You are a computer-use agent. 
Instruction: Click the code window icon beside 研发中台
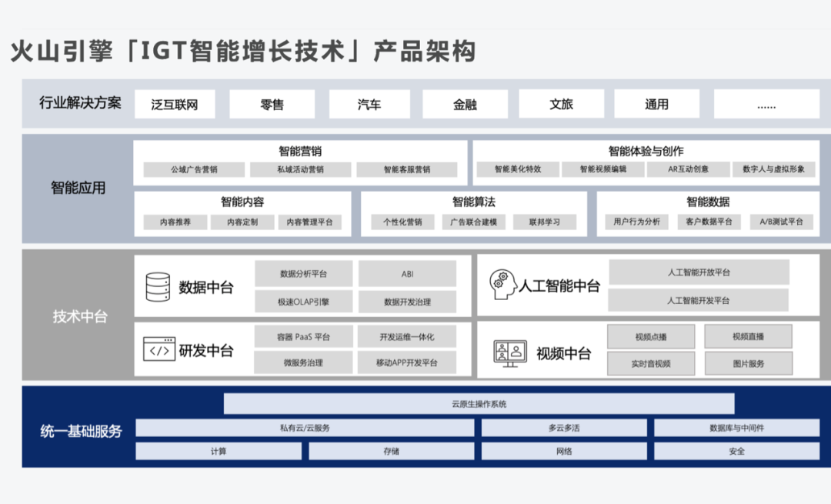pyautogui.click(x=159, y=349)
